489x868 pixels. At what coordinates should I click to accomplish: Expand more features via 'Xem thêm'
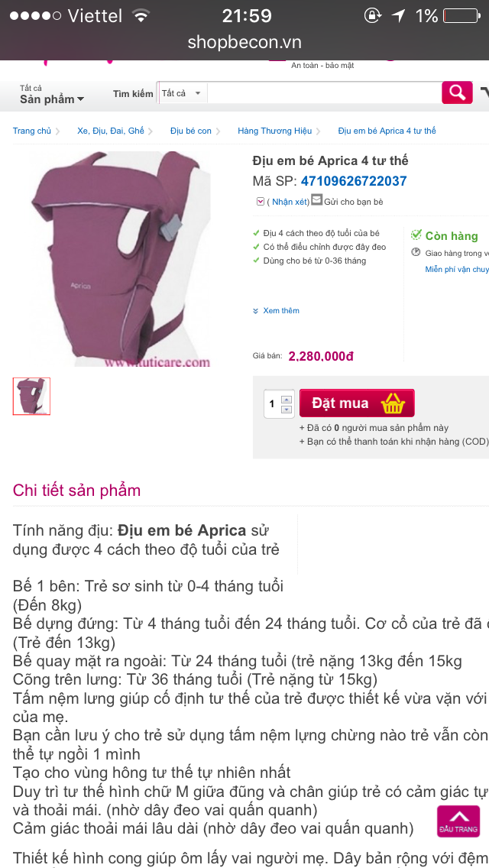pyautogui.click(x=281, y=311)
